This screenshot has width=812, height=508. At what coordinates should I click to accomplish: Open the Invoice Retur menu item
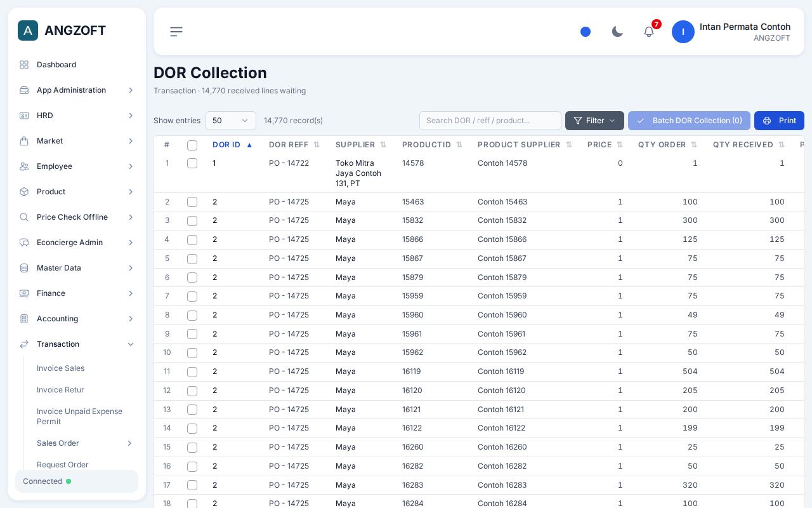coord(60,390)
